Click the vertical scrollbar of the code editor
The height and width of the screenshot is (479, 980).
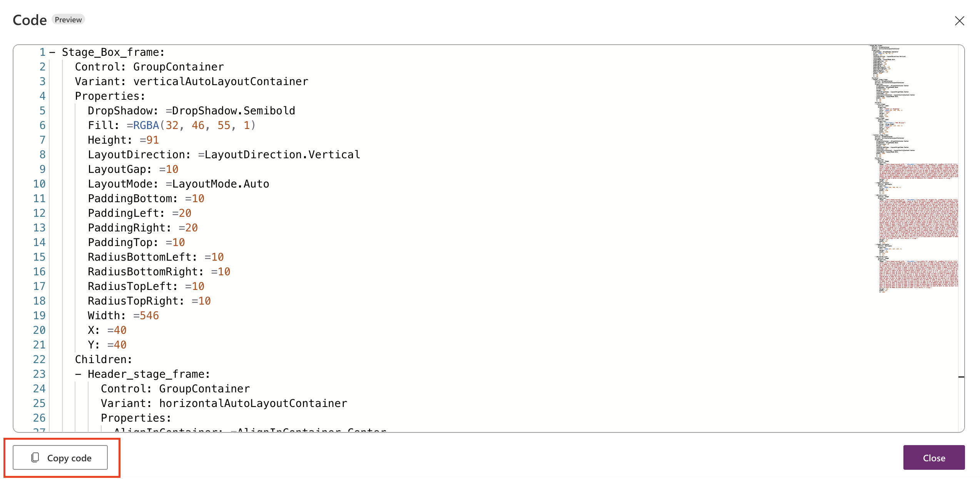click(961, 238)
